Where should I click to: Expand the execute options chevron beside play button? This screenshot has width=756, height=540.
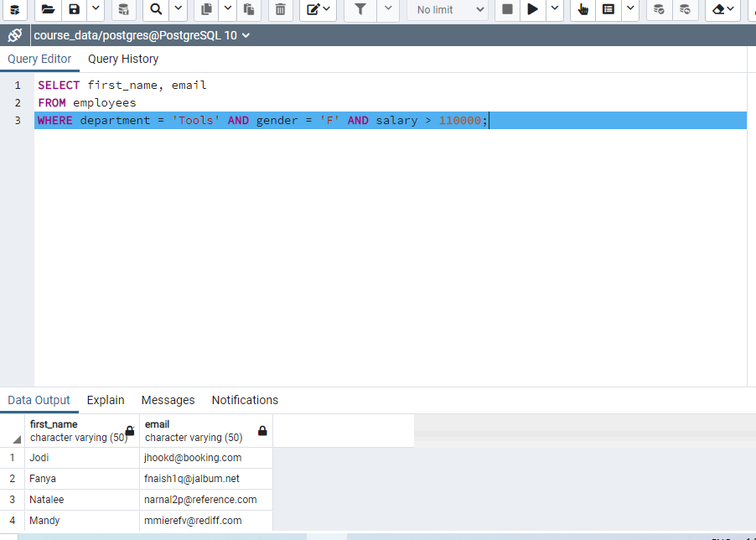[x=555, y=10]
